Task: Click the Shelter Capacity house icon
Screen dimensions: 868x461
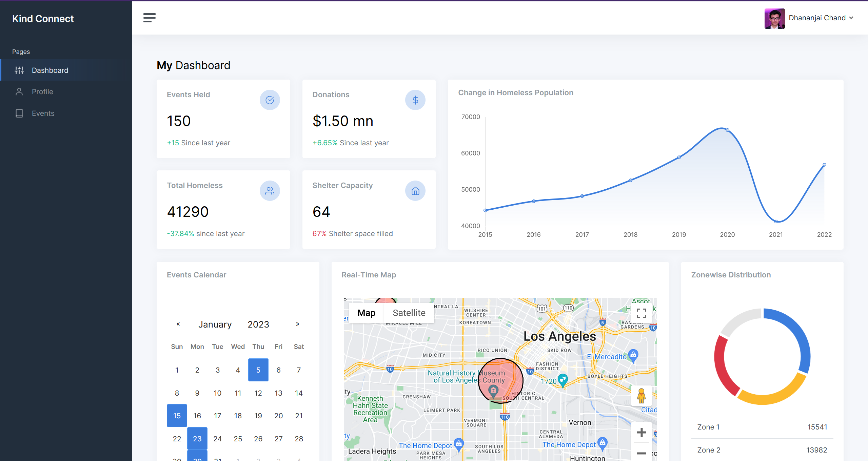Action: (415, 191)
